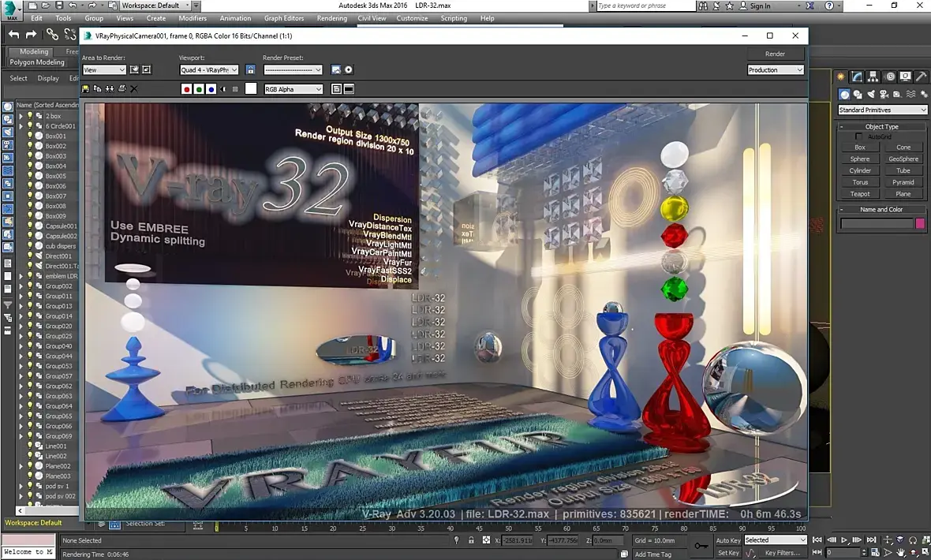Expand the Group002 tree node
The width and height of the screenshot is (931, 560).
(21, 286)
